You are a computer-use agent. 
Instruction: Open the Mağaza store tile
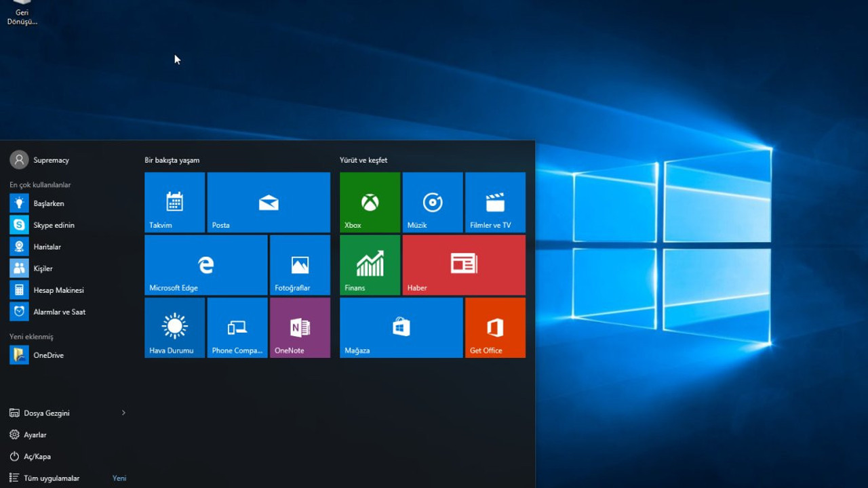401,327
